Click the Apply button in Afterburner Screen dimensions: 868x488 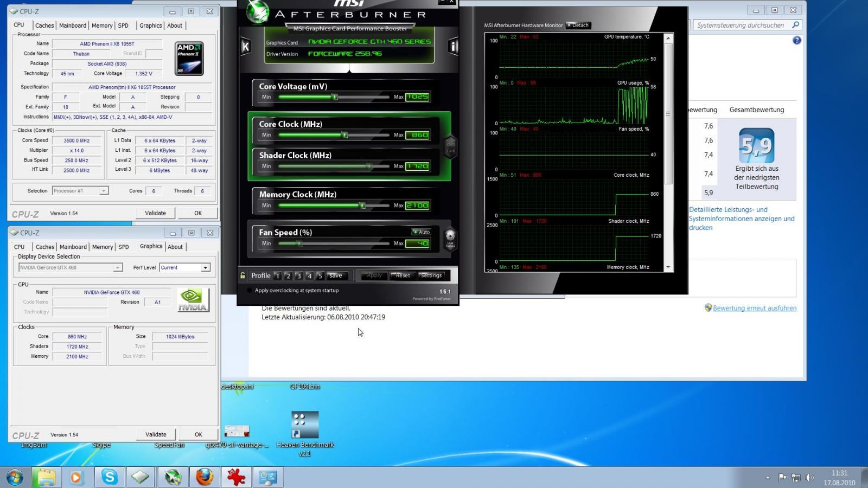click(x=374, y=275)
